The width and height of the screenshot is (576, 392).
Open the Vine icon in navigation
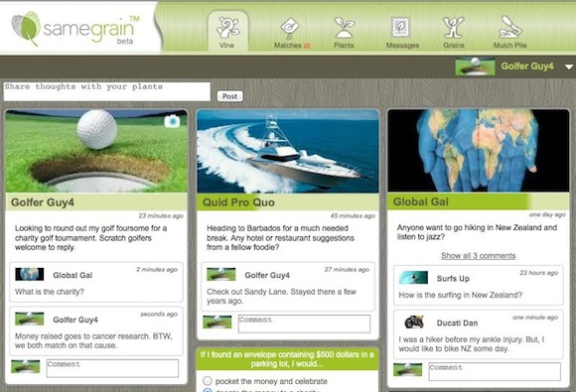pos(227,27)
